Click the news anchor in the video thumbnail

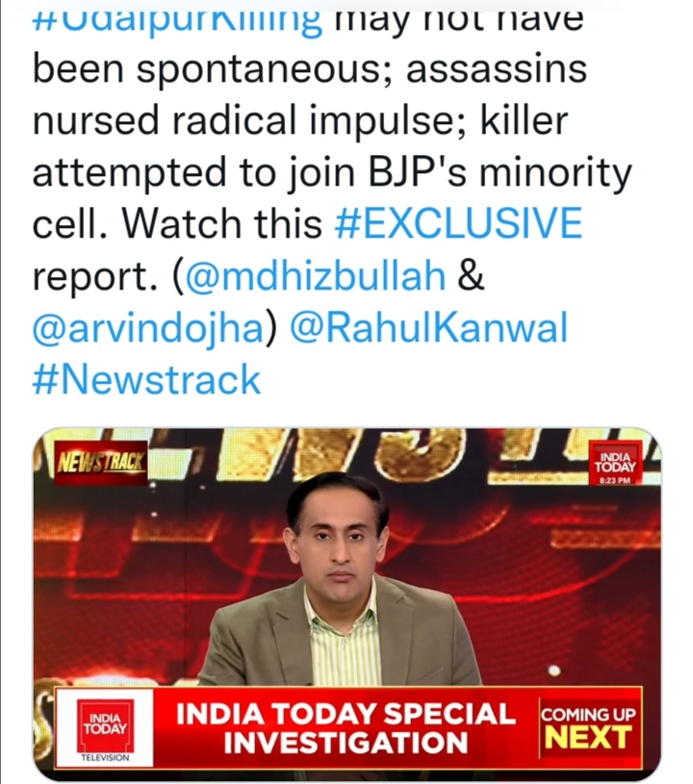pos(339,539)
